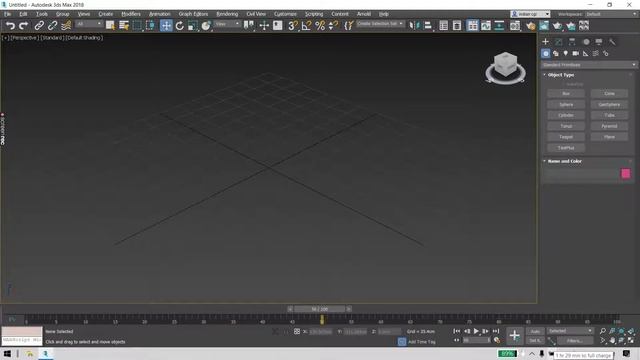The height and width of the screenshot is (360, 640).
Task: Toggle 3D Snaps
Action: pyautogui.click(x=293, y=26)
